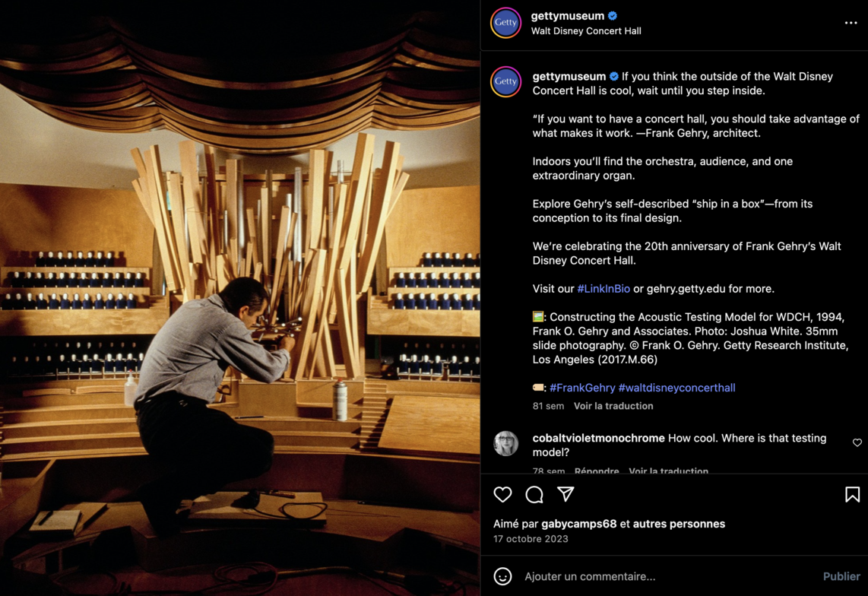868x596 pixels.
Task: Open Getty profile picture in header
Action: (x=506, y=23)
